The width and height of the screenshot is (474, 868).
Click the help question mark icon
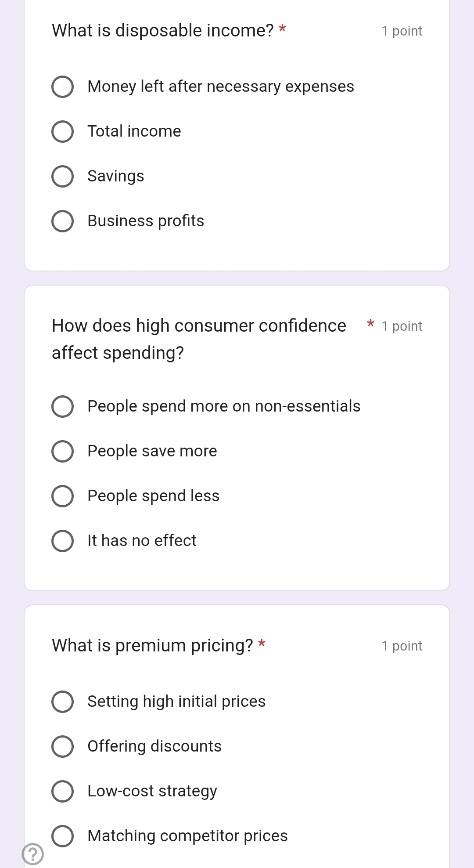(33, 854)
